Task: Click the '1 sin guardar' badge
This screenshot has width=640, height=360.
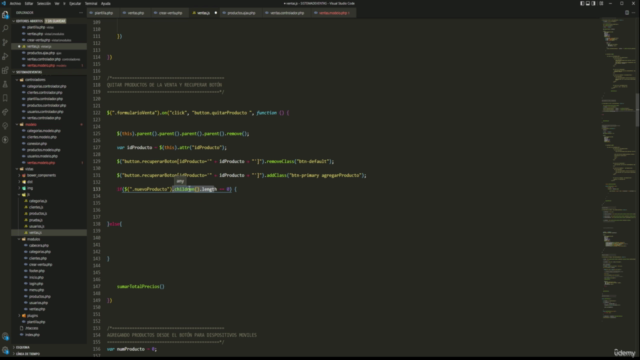Action: click(x=55, y=21)
